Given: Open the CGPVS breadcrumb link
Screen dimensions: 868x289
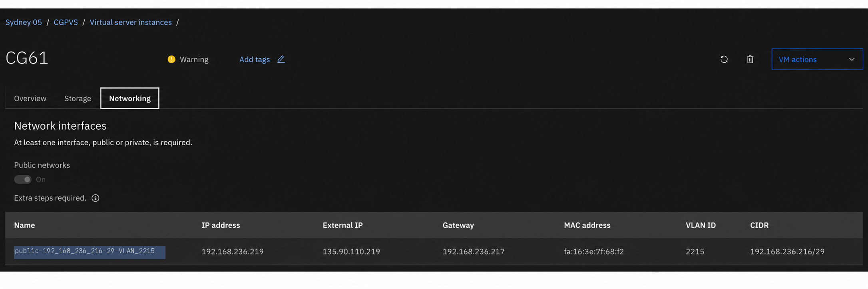Looking at the screenshot, I should [66, 22].
